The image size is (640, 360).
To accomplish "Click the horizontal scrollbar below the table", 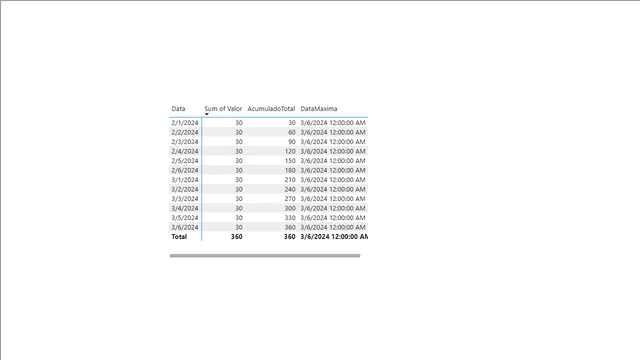I will [265, 256].
